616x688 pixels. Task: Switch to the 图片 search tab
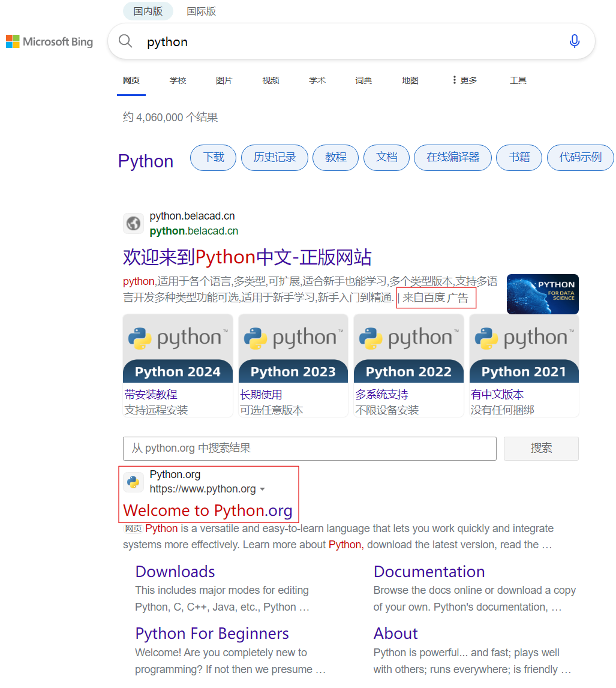point(224,80)
